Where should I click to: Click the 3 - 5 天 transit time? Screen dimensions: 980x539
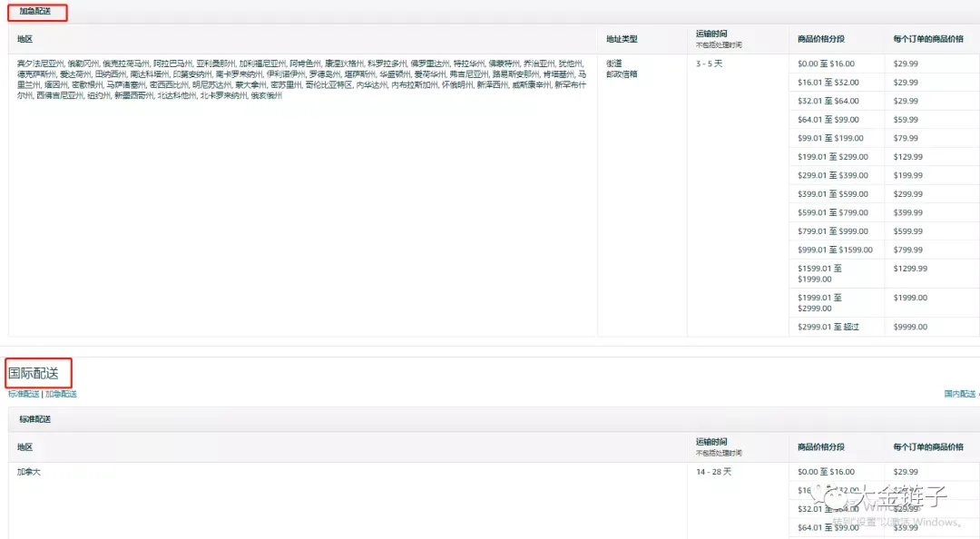710,64
